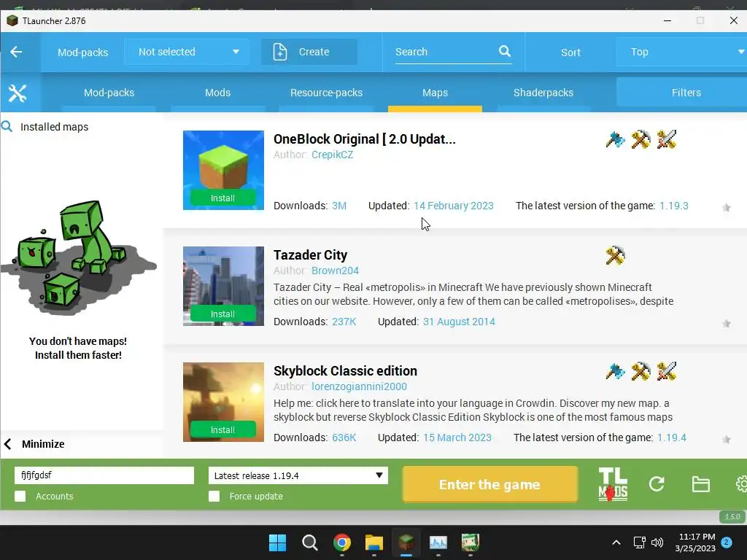Open taskbar search
Image resolution: width=747 pixels, height=560 pixels.
(x=309, y=542)
